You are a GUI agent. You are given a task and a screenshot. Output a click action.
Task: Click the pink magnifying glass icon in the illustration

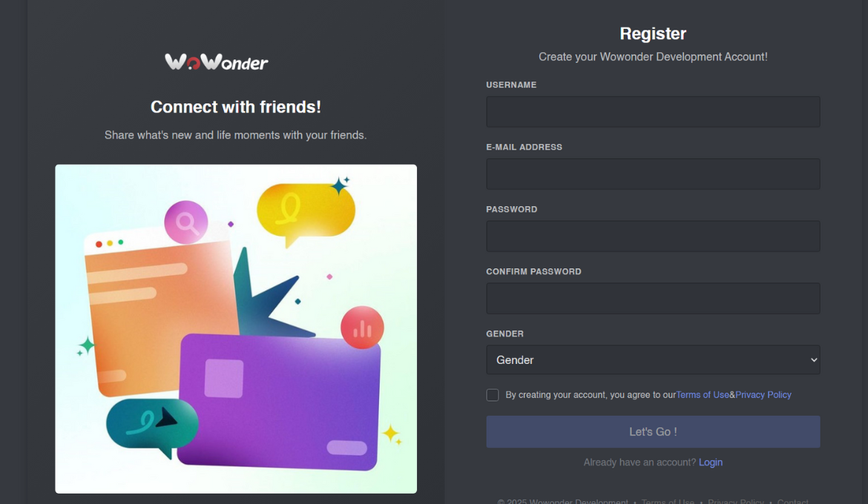(186, 222)
